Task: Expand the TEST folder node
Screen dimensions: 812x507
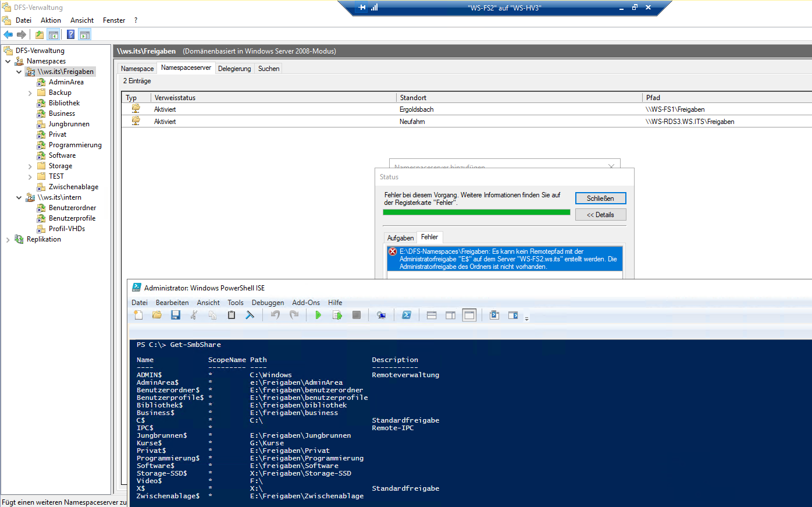Action: coord(30,176)
